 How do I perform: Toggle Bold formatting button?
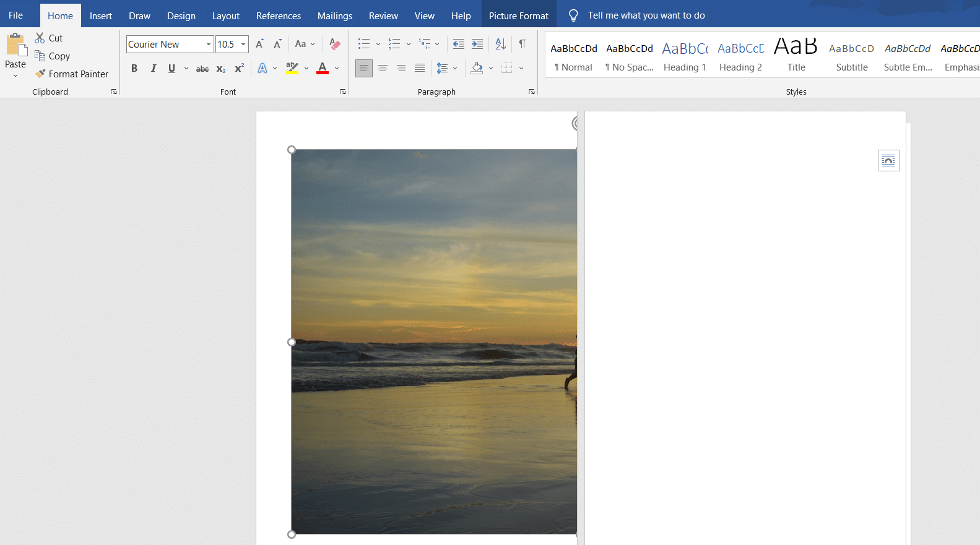pyautogui.click(x=134, y=69)
